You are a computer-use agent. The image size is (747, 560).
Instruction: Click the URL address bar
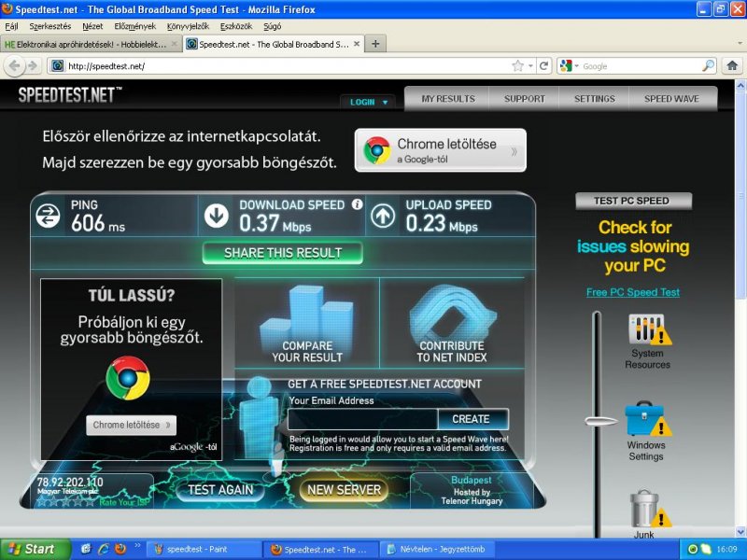pos(281,65)
